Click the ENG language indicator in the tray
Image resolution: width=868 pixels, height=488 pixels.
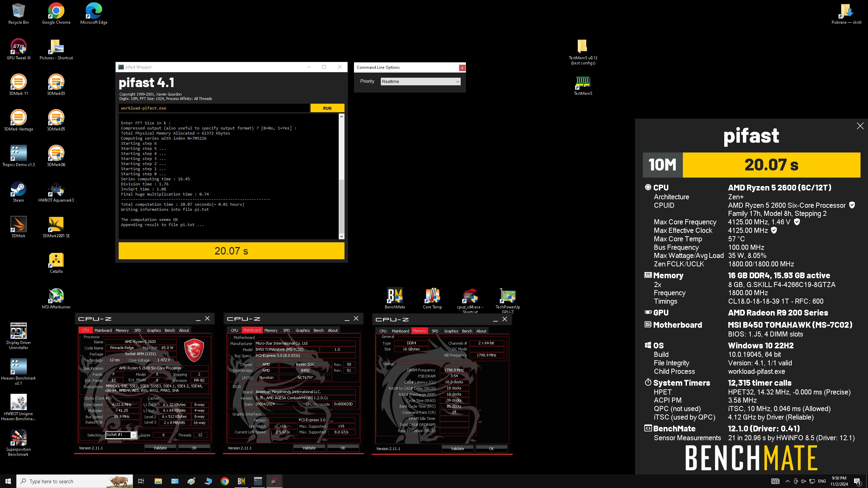coord(822,481)
